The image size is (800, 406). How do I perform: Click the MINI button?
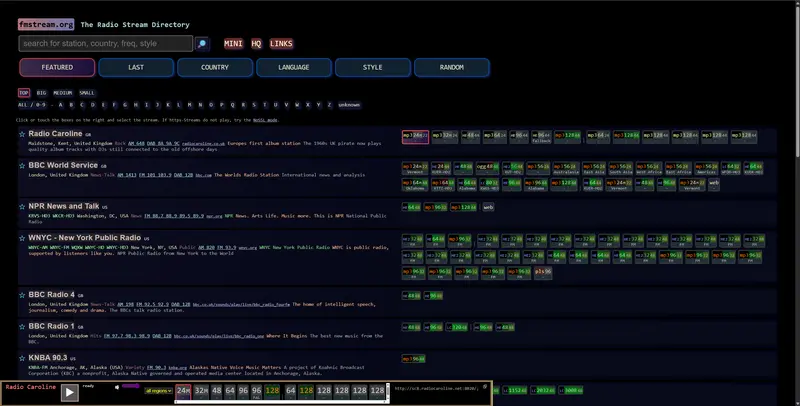(x=233, y=44)
